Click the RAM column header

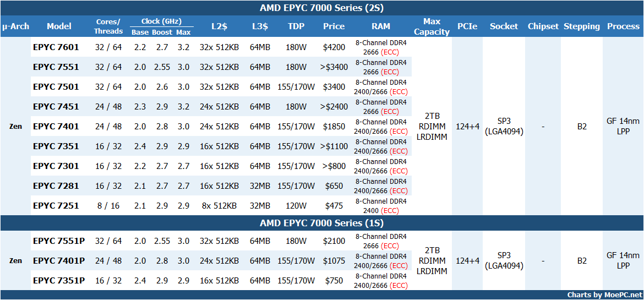(x=381, y=26)
